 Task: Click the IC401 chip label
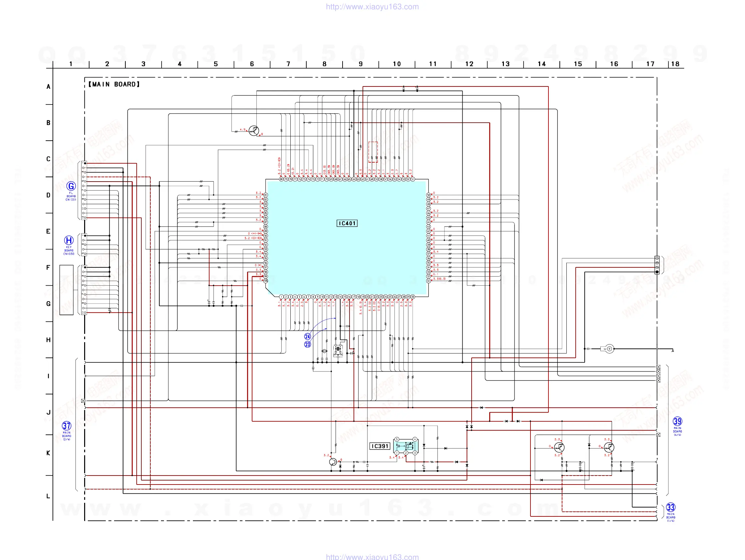pos(347,223)
